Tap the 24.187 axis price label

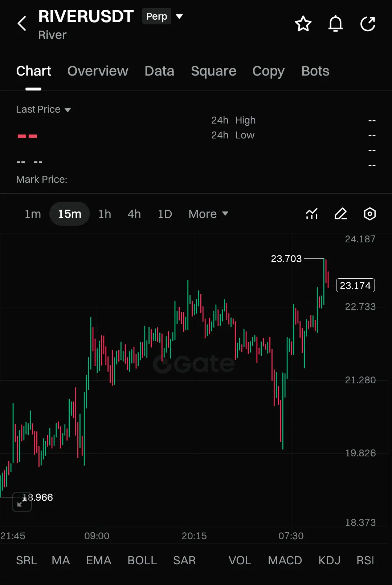click(360, 239)
